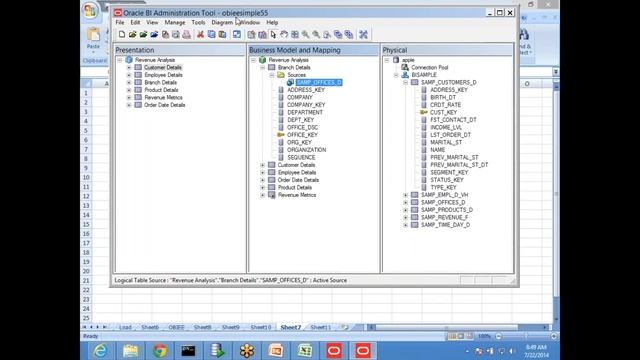
Task: Click the BISAMPLE schema icon
Action: pos(405,75)
